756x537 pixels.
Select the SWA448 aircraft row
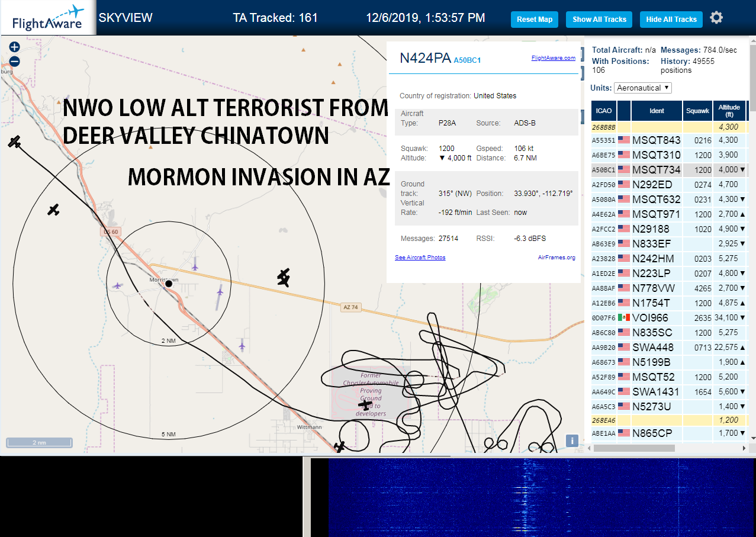(669, 348)
